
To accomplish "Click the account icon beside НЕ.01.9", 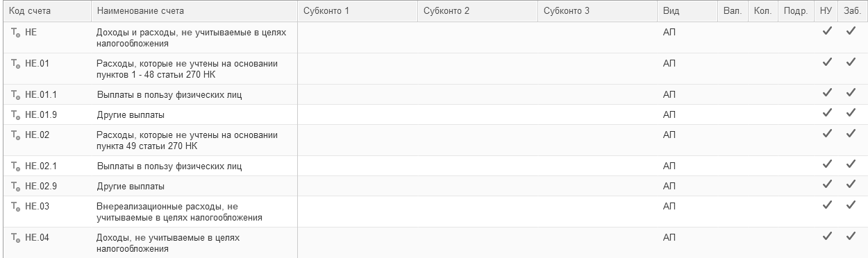I will click(x=15, y=114).
